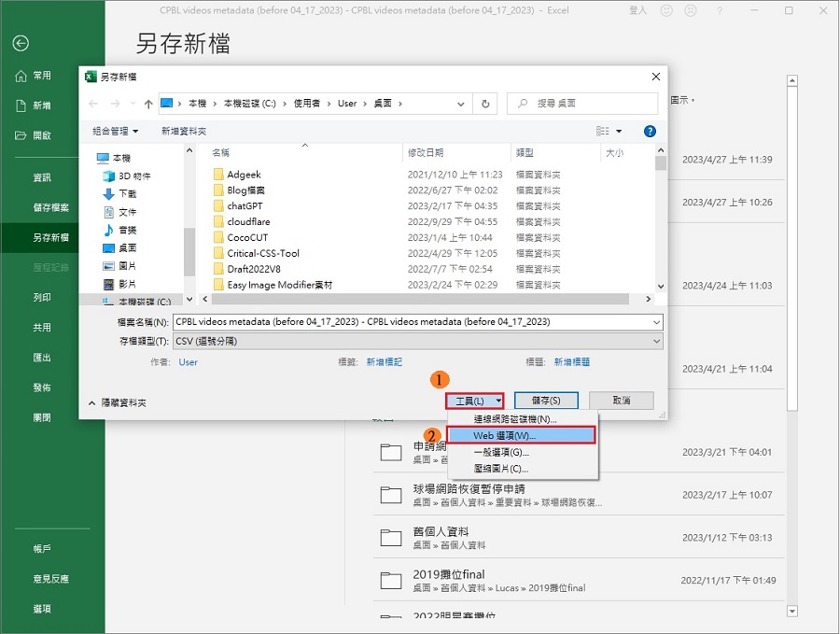This screenshot has height=634, width=840.
Task: Click the file list vertical scrollbar
Action: pyautogui.click(x=661, y=224)
